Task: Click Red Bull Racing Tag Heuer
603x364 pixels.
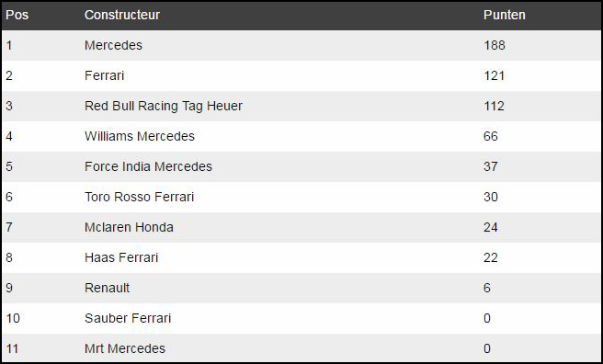Action: pyautogui.click(x=164, y=106)
